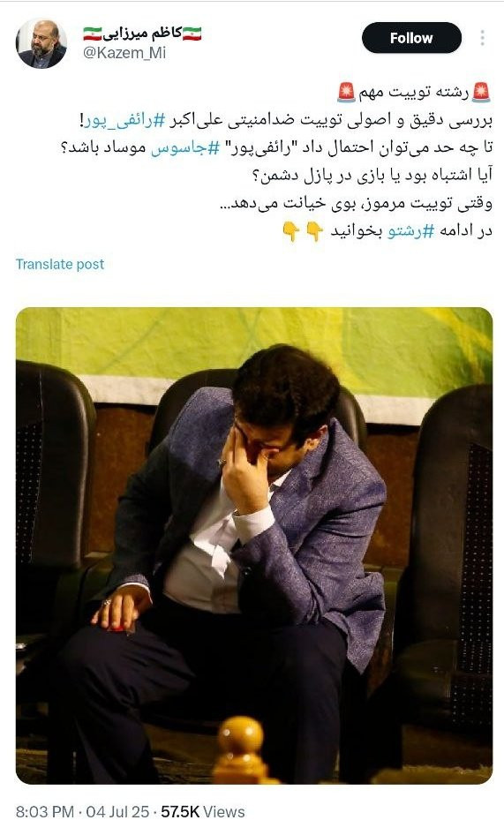Click the pointing-down hand emoji nearest بخوانید
The height and width of the screenshot is (820, 504).
point(315,231)
